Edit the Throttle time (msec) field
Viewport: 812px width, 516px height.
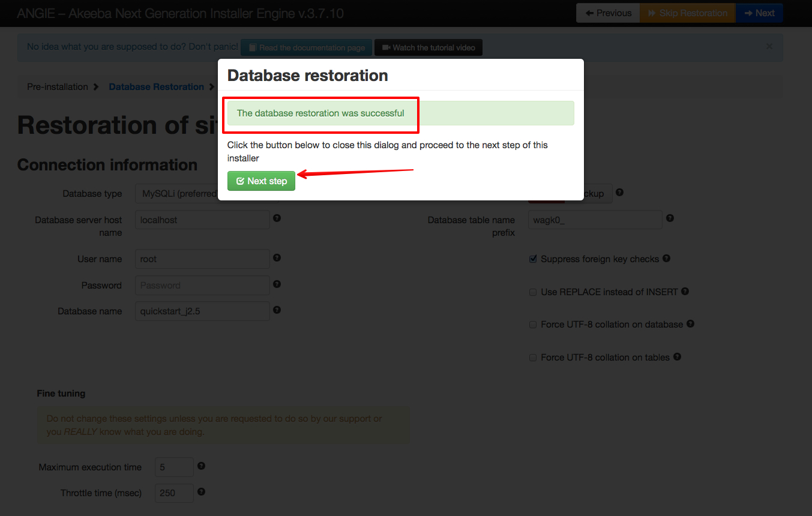click(174, 493)
